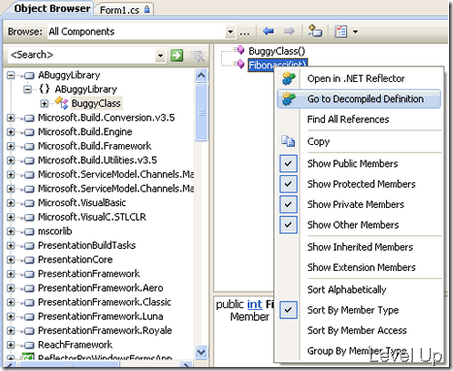This screenshot has height=371, width=453.
Task: Expand the mscorlib node
Action: (x=11, y=231)
